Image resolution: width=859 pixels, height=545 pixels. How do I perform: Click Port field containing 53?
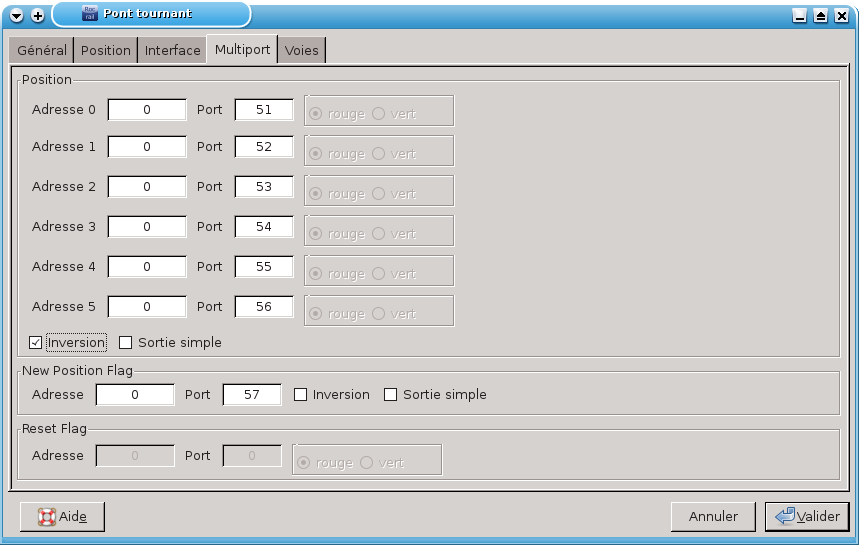pyautogui.click(x=264, y=187)
